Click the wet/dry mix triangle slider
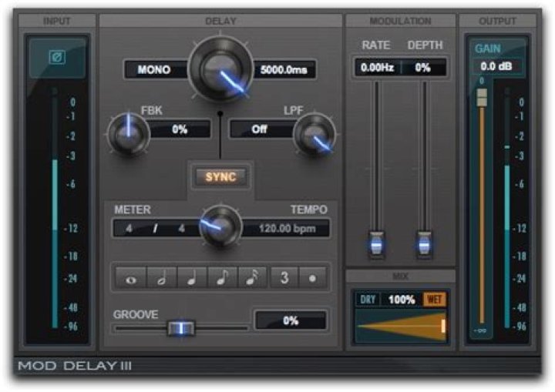Screen dimensions: 555x392 (402, 326)
